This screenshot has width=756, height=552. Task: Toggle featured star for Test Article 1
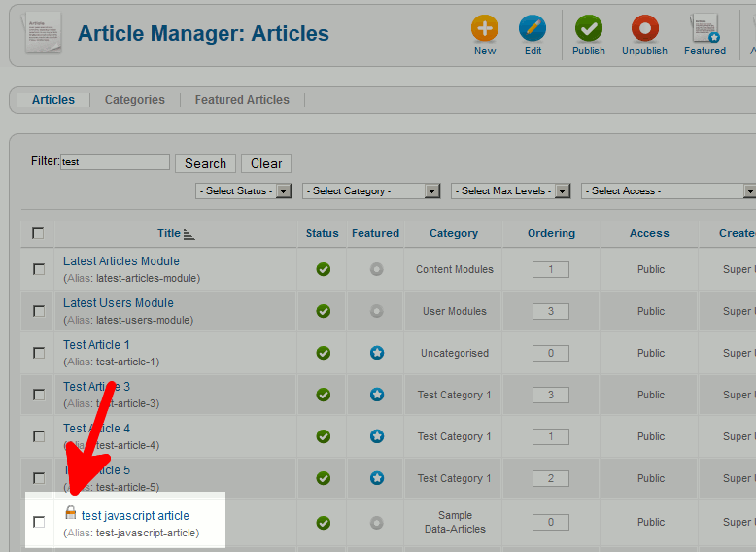pos(377,353)
